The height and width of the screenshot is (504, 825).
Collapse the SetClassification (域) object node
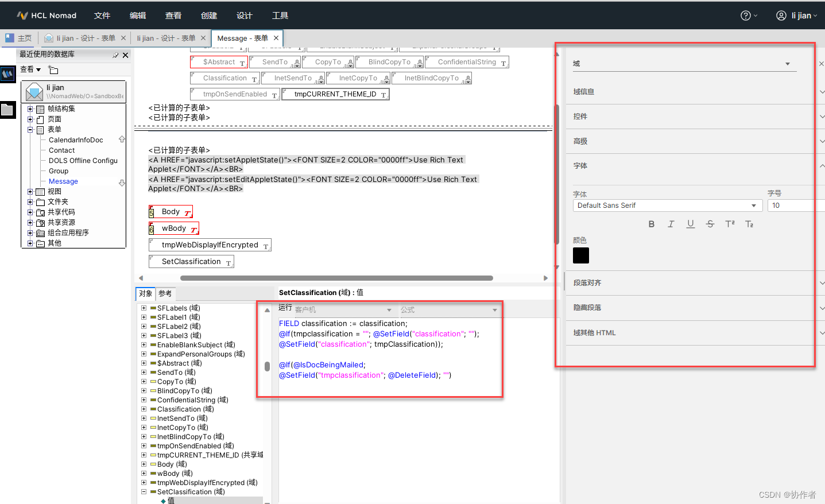pyautogui.click(x=144, y=492)
